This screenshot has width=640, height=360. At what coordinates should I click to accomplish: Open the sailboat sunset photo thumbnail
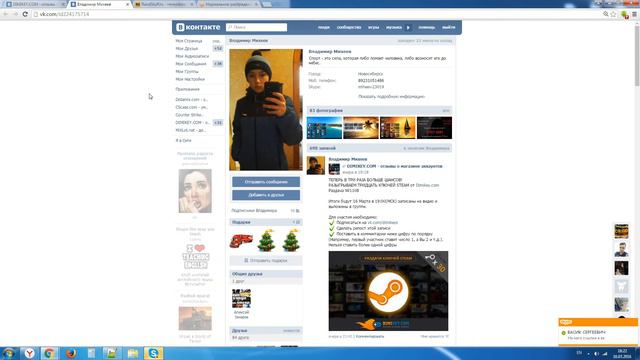(x=398, y=128)
